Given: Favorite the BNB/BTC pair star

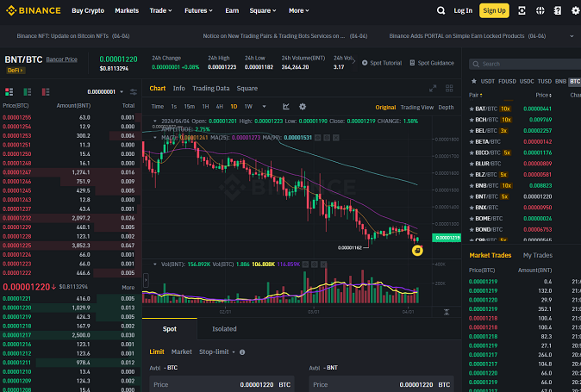Looking at the screenshot, I should click(x=472, y=185).
